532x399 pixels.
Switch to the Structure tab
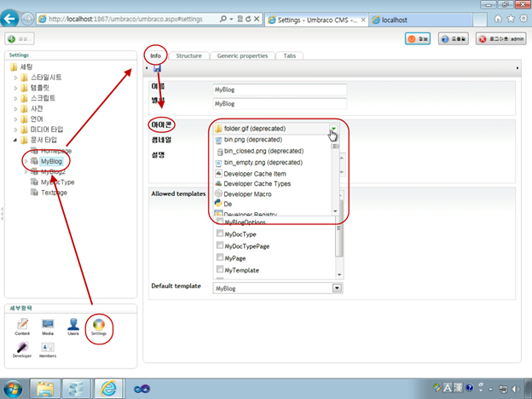pyautogui.click(x=189, y=55)
